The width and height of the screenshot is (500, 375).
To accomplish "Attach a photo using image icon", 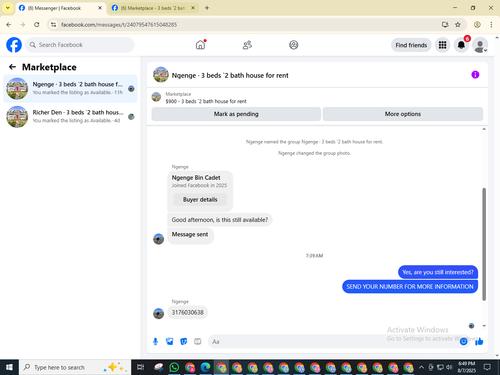I will (170, 341).
